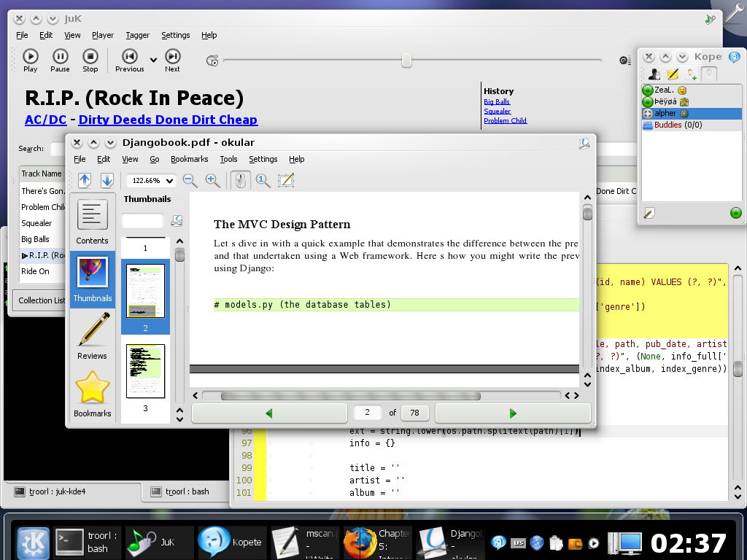Open dropdown arrow beside Previous button
This screenshot has height=560, width=747.
click(x=153, y=60)
